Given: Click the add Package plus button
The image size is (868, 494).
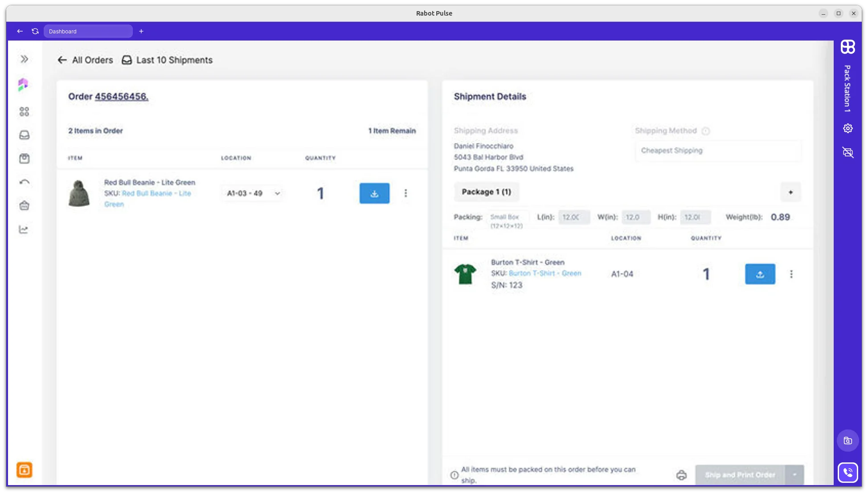Looking at the screenshot, I should tap(790, 192).
